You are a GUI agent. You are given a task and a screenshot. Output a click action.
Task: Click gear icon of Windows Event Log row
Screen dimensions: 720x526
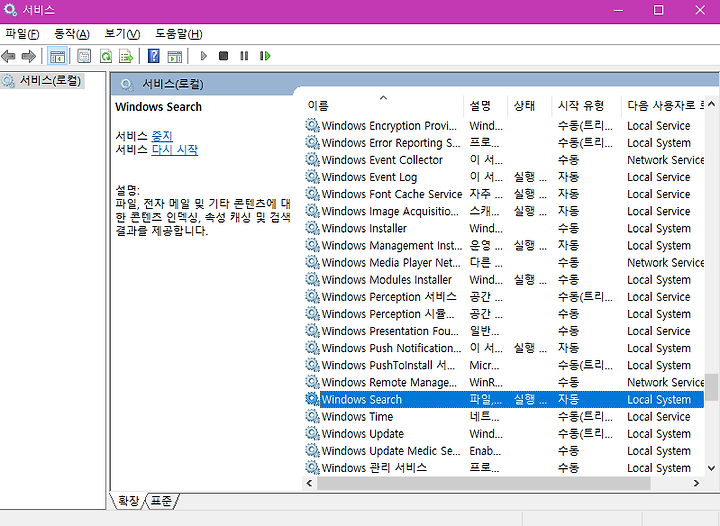(x=312, y=177)
